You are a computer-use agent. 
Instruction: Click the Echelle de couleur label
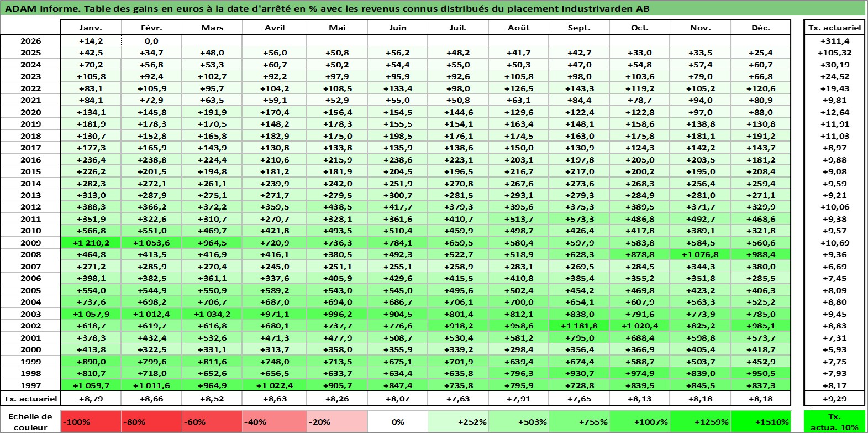tap(30, 421)
